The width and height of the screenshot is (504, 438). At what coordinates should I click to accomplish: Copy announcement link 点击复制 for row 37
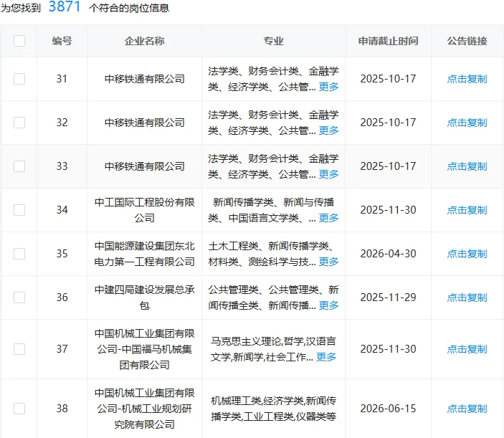tap(467, 349)
